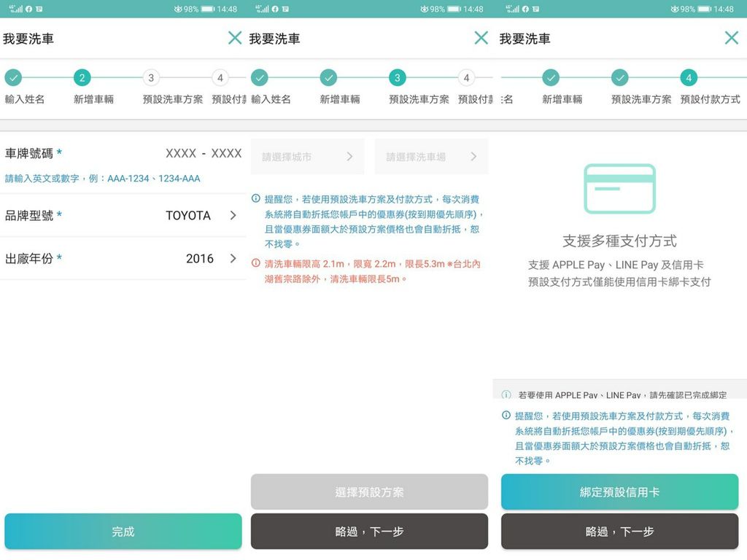Open 品牌型號 TOYOTA selector
This screenshot has height=560, width=747.
pos(123,215)
